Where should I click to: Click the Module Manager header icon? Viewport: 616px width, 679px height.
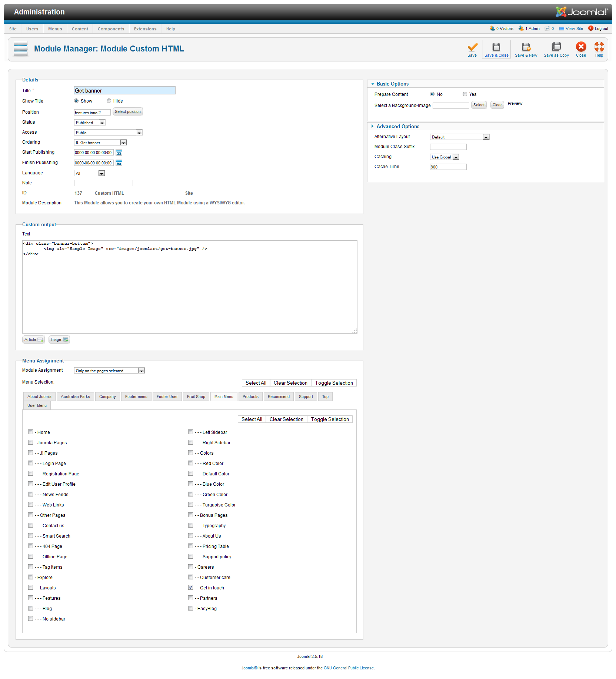21,48
